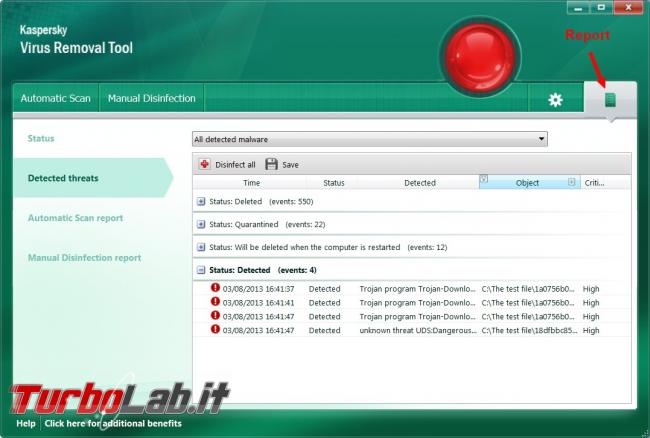
Task: Click the path 'C:\The test file\18dfbbc85...'
Action: [x=529, y=331]
